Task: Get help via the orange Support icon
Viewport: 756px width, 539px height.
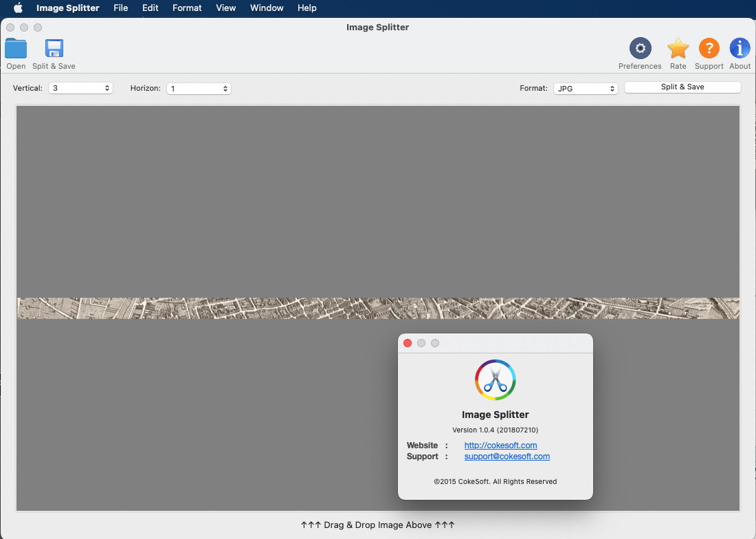Action: [709, 48]
